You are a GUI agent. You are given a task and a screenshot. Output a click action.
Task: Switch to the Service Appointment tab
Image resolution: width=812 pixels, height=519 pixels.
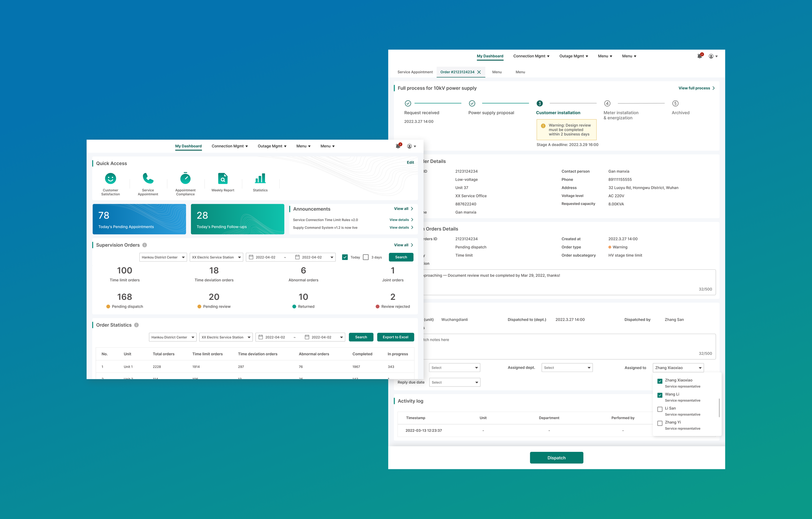[x=415, y=72]
